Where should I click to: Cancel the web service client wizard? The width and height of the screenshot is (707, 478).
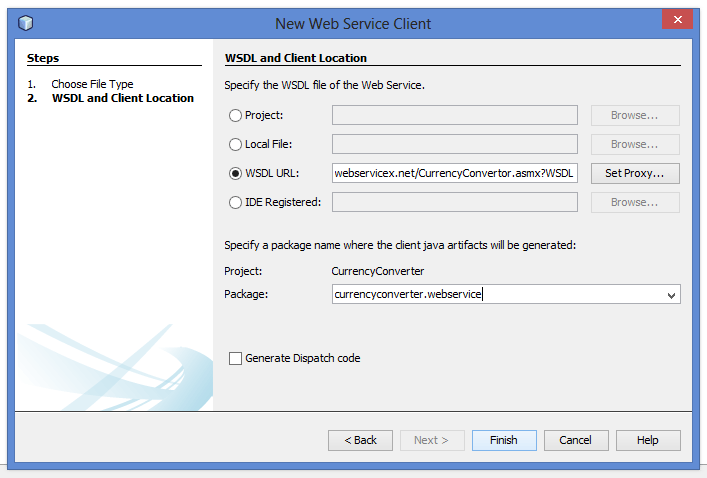coord(575,440)
